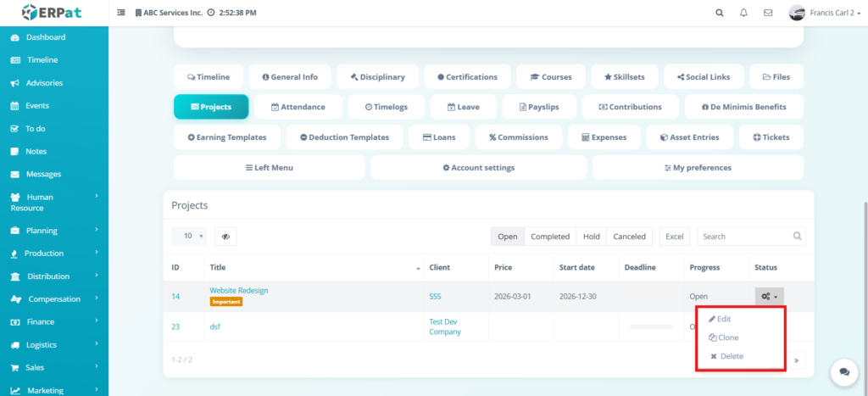Filter projects by Completed status
This screenshot has height=396, width=868.
550,237
